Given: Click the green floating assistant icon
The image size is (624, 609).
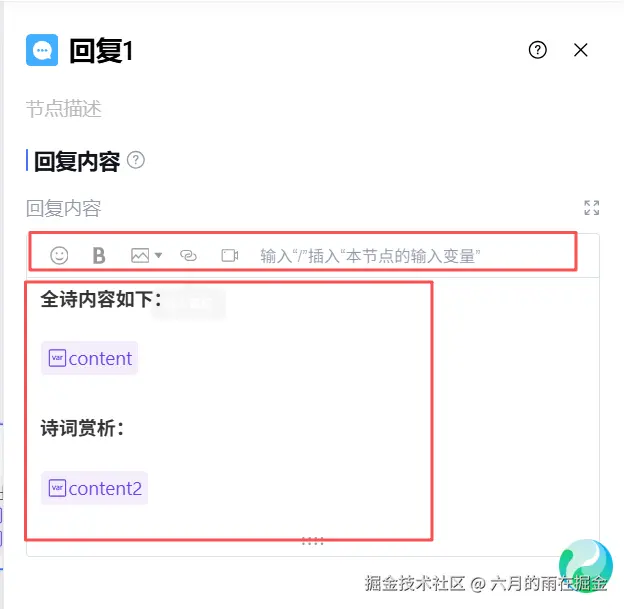Looking at the screenshot, I should (586, 564).
